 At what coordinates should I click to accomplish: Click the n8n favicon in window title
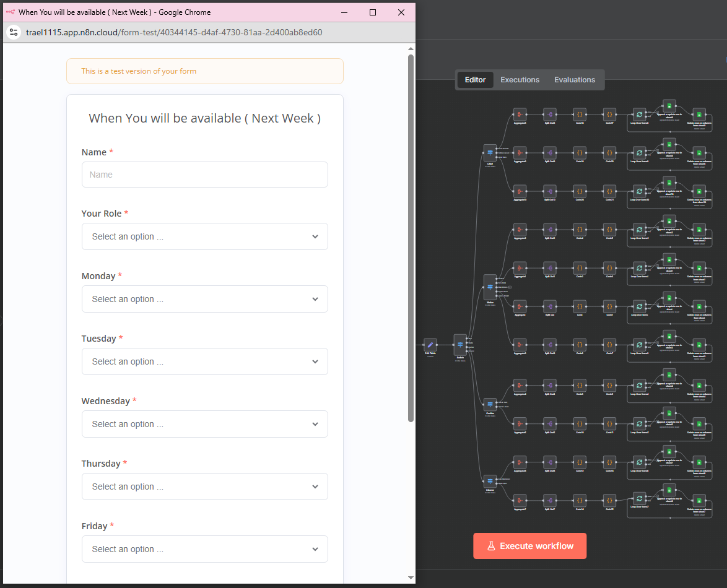click(x=10, y=12)
